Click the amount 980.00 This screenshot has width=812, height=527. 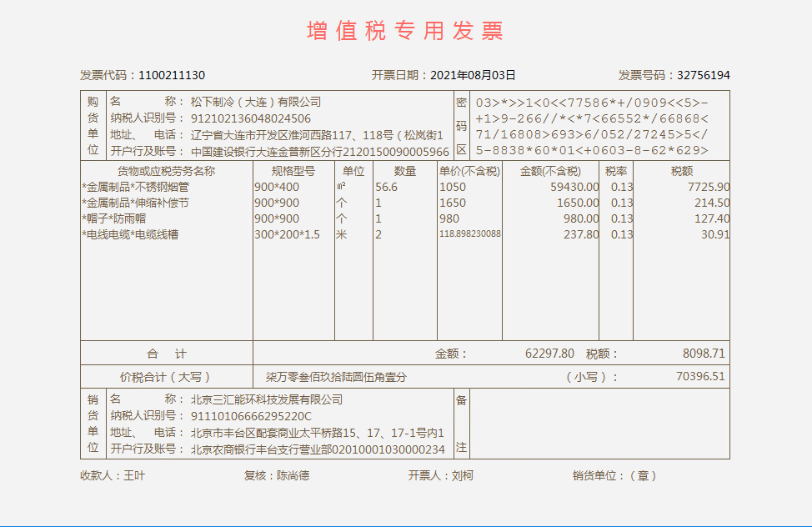pos(581,218)
